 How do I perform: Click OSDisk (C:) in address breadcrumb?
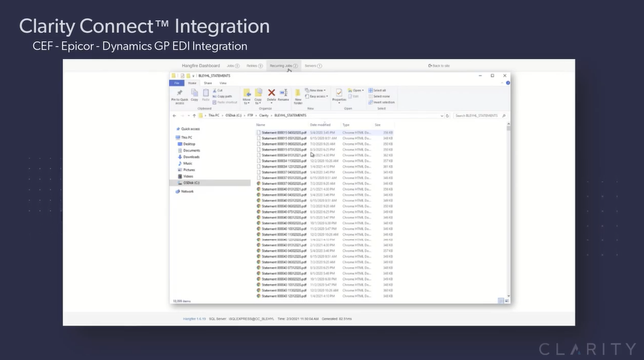(233, 115)
